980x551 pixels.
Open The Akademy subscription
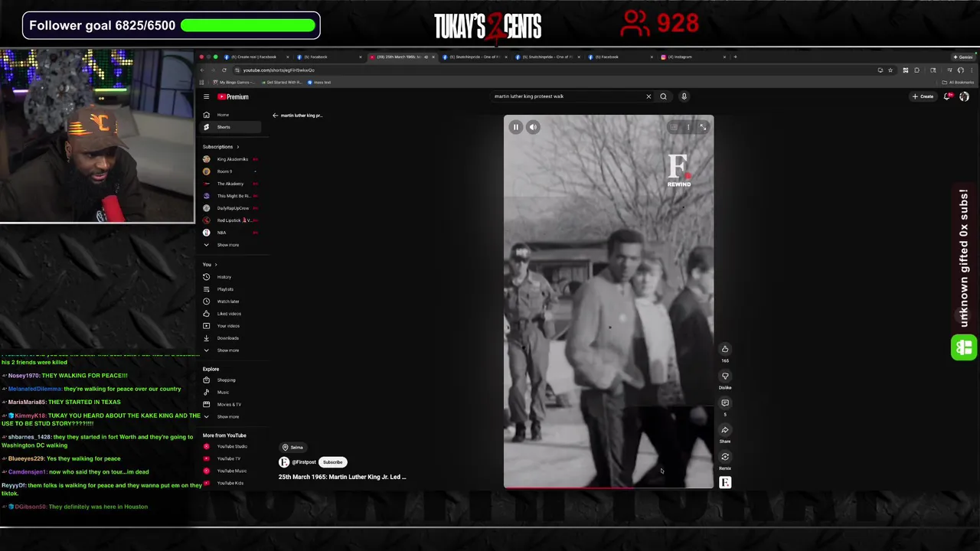point(230,184)
